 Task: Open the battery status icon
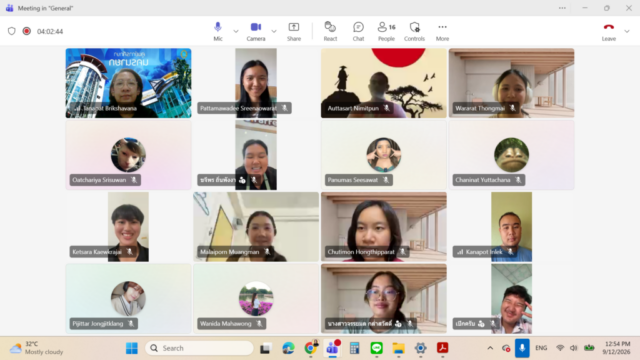tap(589, 348)
